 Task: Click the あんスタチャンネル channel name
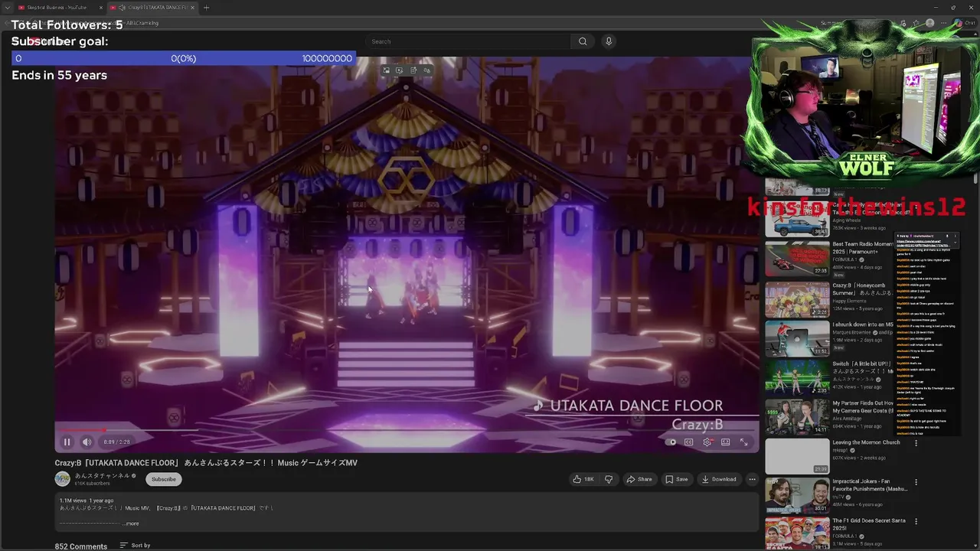coord(102,475)
